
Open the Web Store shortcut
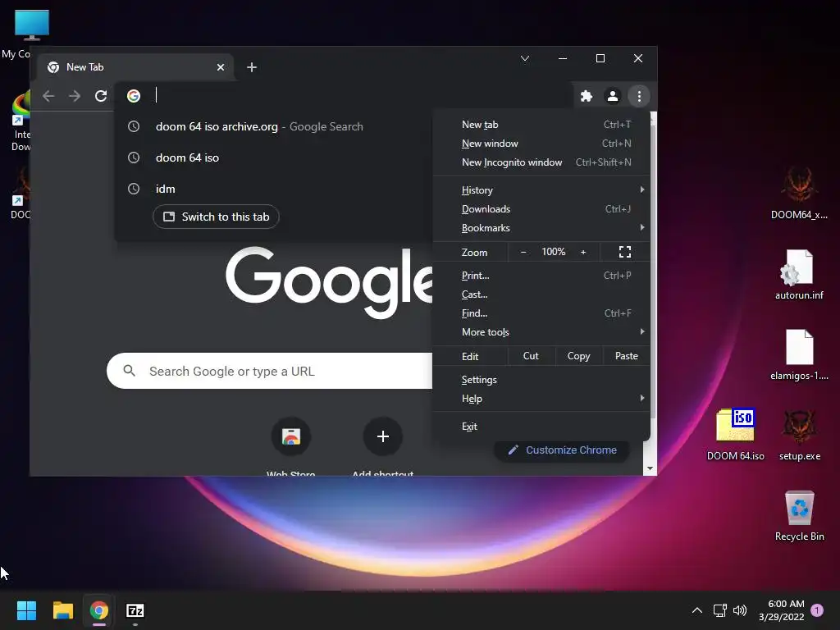(291, 436)
